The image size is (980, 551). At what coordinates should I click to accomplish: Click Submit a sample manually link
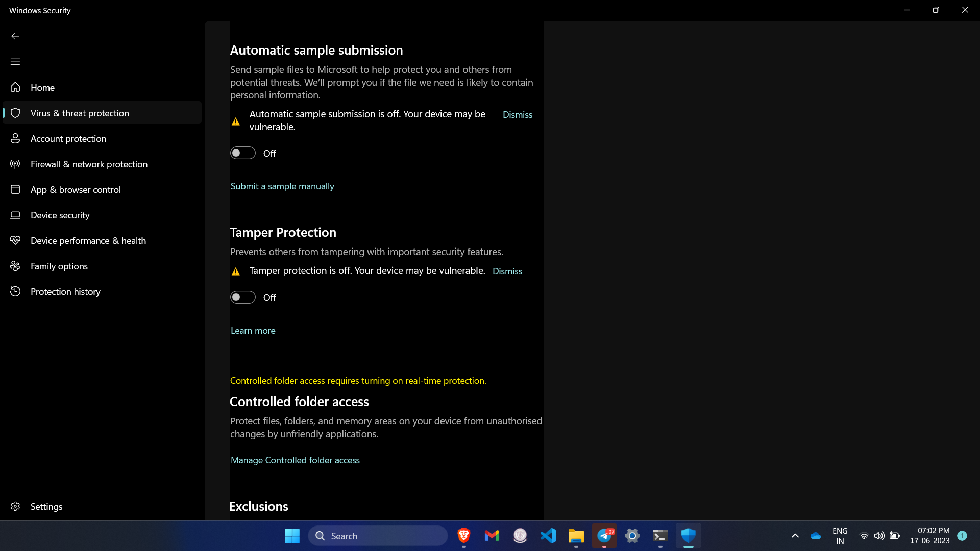point(282,186)
